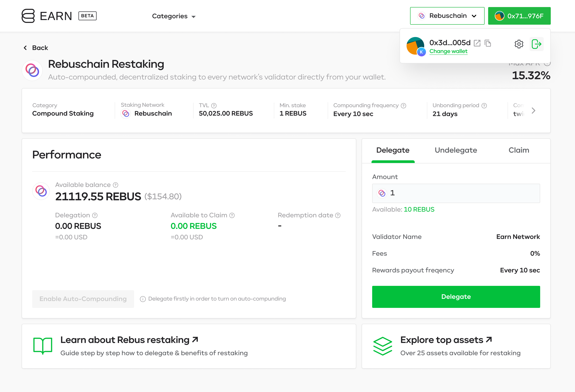Open the Rebuschain network selector
The width and height of the screenshot is (575, 392).
tap(447, 16)
